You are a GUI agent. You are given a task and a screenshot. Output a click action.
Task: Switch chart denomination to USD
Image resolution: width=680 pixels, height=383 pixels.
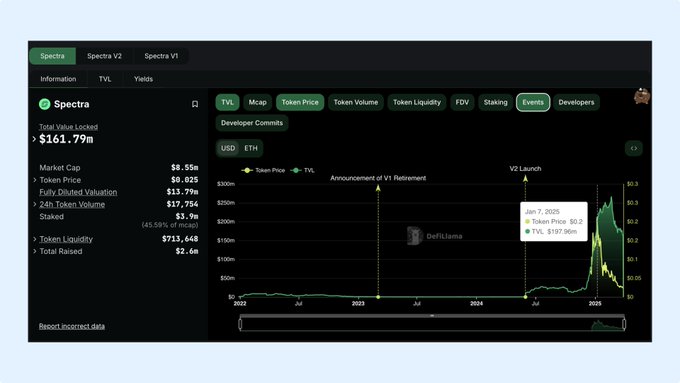point(228,148)
